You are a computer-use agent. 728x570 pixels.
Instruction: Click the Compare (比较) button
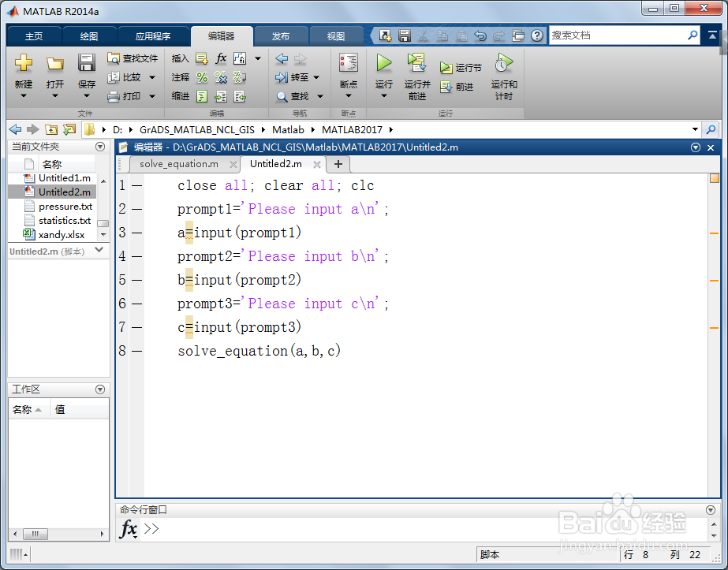coord(125,77)
